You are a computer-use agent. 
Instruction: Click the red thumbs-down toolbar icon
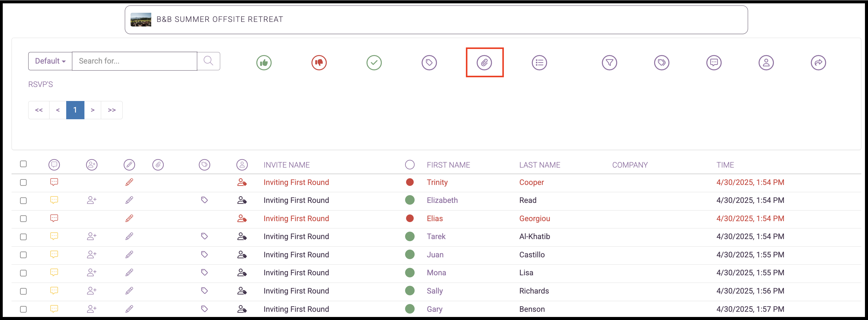tap(319, 62)
